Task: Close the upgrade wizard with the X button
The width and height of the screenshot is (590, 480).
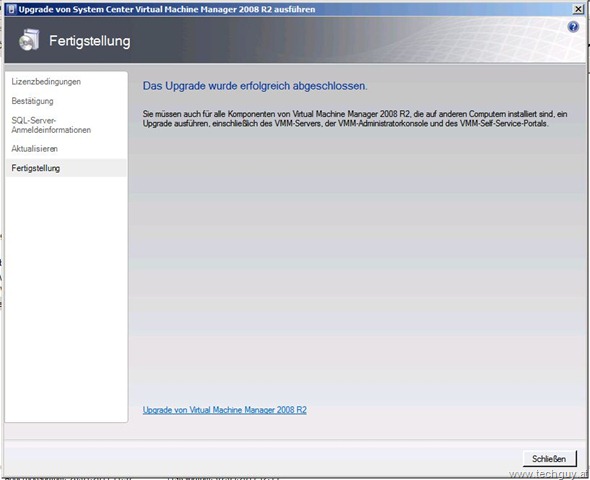Action: coord(578,9)
